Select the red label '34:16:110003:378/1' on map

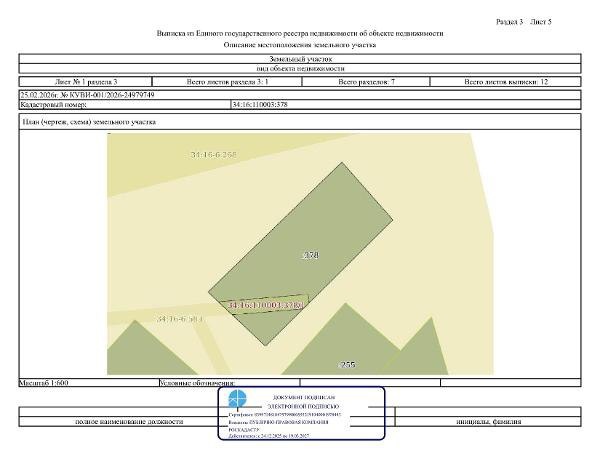(266, 305)
